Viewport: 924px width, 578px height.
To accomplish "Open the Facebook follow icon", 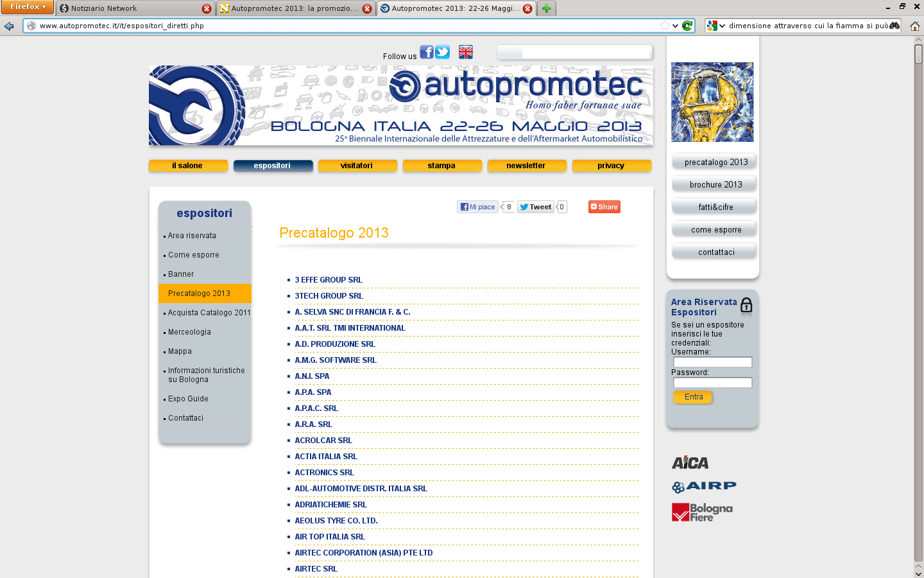I will coord(427,52).
